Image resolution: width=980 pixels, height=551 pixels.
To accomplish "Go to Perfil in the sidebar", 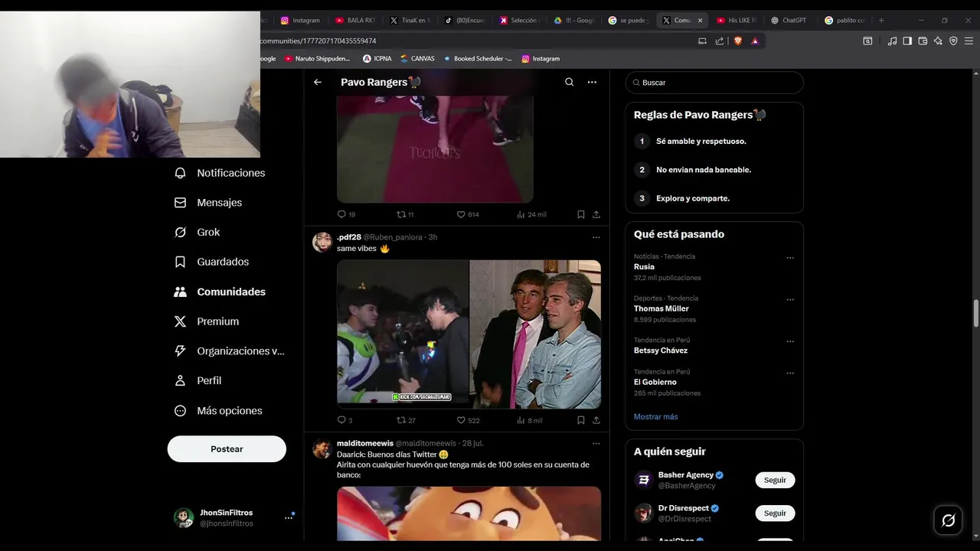I will click(x=198, y=380).
